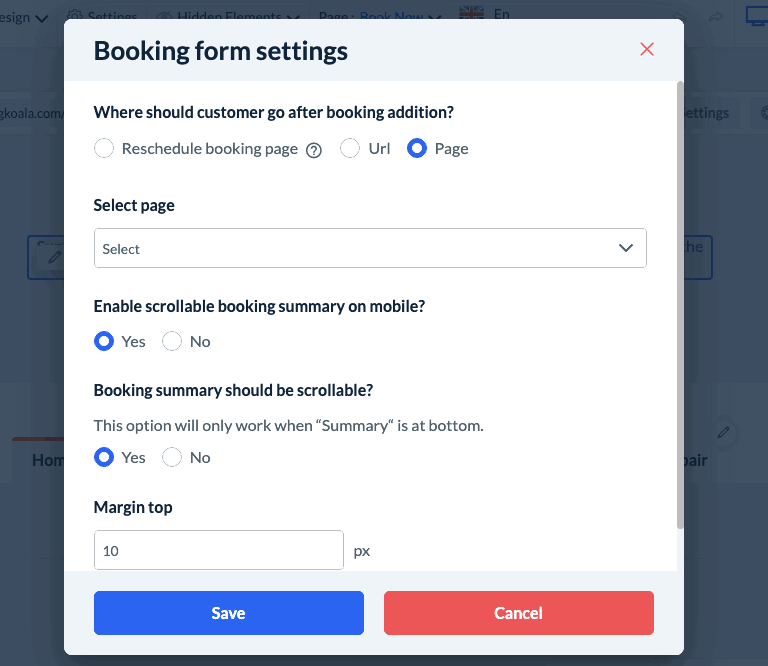Choose No for scrollable booking summary on mobile
768x666 pixels.
click(x=172, y=341)
